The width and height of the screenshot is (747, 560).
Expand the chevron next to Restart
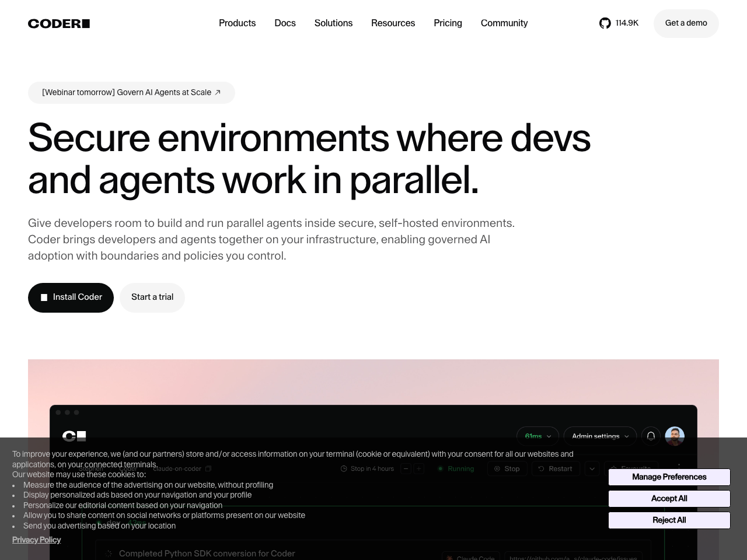point(592,468)
